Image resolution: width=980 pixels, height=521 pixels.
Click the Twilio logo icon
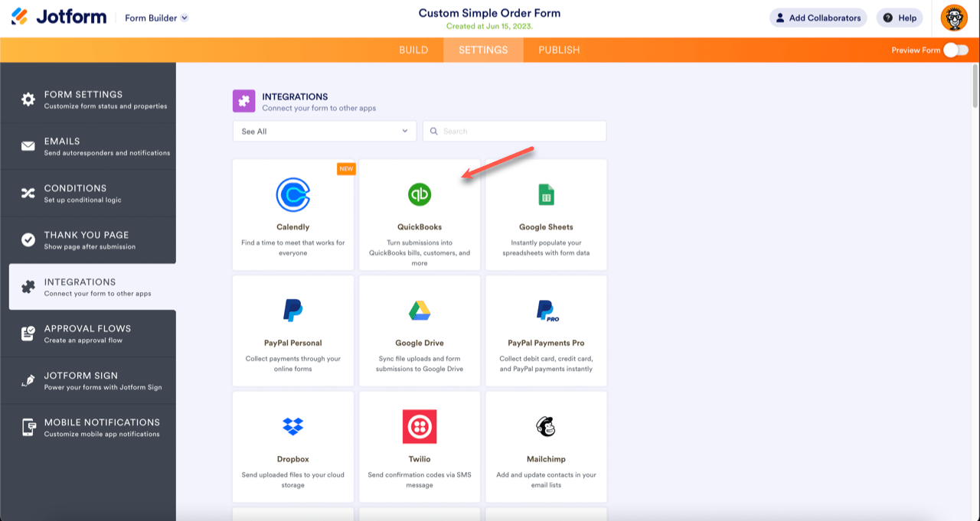point(420,427)
